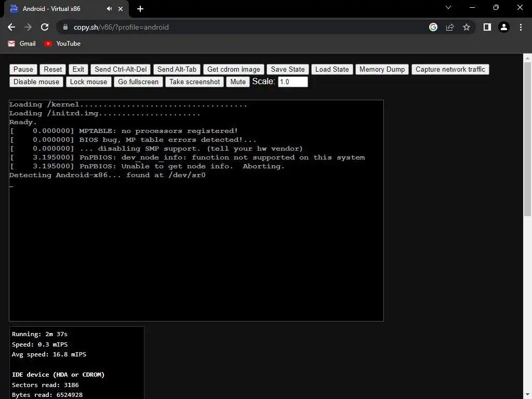Image resolution: width=532 pixels, height=399 pixels.
Task: Click the padlock site info icon
Action: 65,27
